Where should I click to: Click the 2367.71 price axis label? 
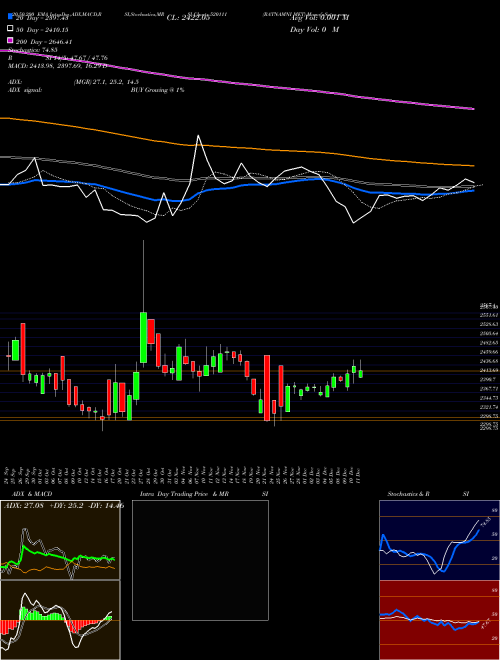click(x=487, y=389)
